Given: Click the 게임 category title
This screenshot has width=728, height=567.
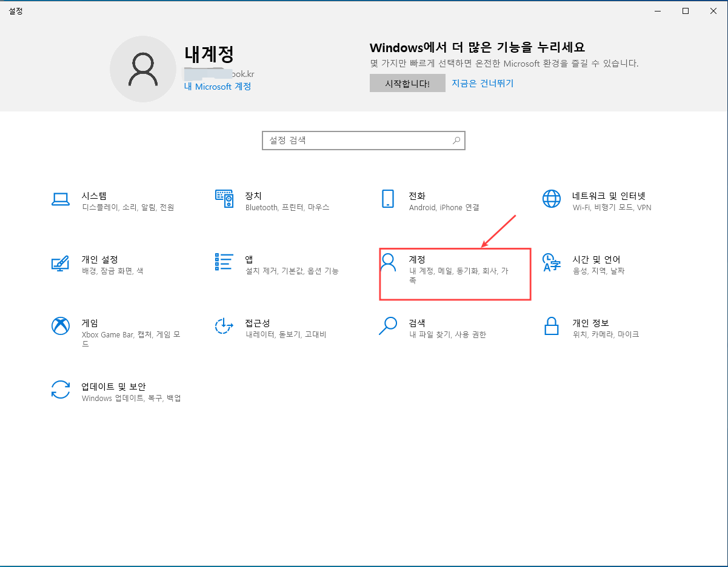Looking at the screenshot, I should 90,323.
